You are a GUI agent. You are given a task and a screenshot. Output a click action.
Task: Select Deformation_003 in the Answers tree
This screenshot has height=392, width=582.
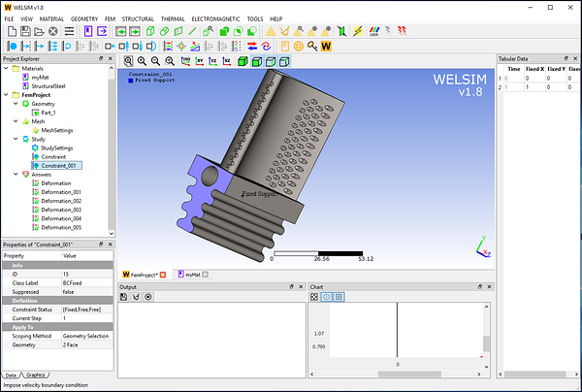point(61,210)
